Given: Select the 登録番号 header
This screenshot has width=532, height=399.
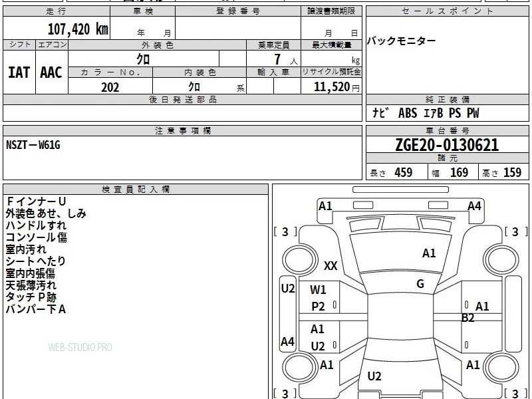Looking at the screenshot, I should click(x=238, y=11).
